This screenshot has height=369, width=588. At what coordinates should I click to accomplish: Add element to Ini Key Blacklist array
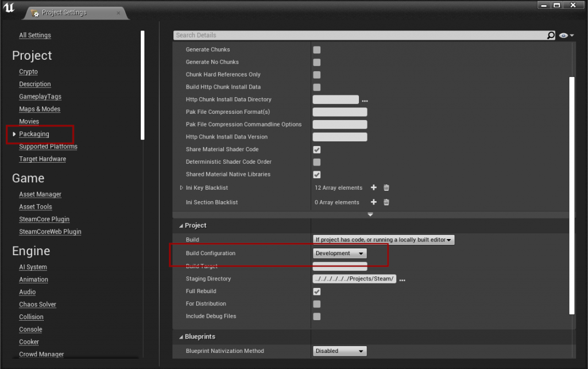coord(374,187)
